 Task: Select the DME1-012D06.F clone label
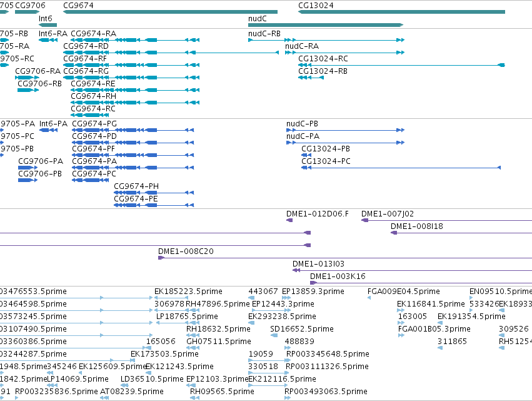(317, 214)
